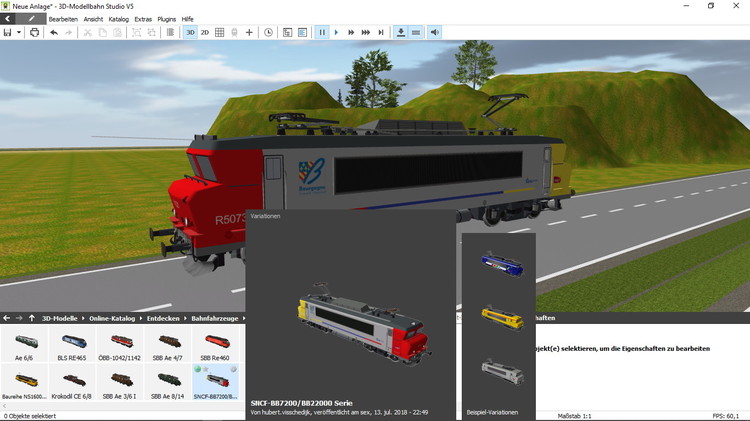Switch to 2D view mode
This screenshot has width=750, height=421.
(205, 33)
